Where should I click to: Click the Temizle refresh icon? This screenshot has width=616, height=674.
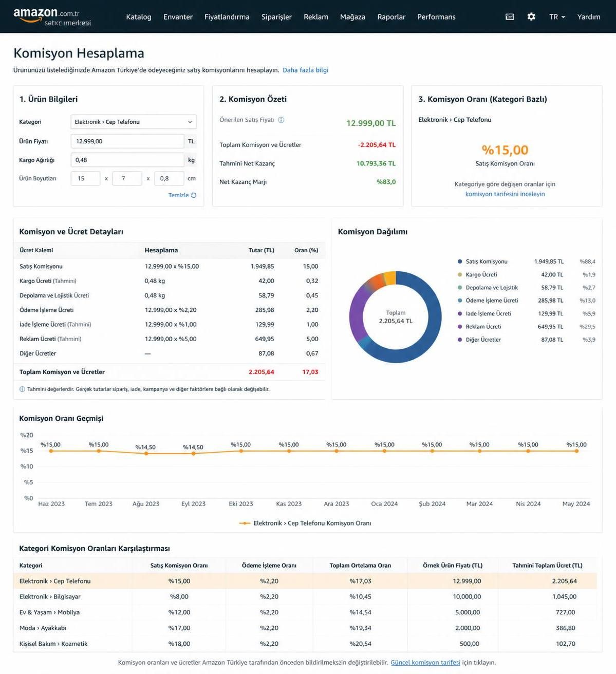click(x=194, y=195)
